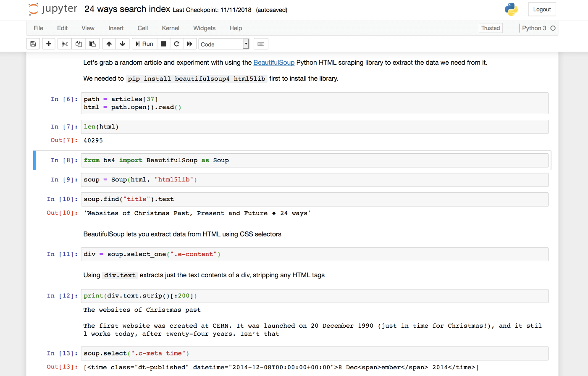The height and width of the screenshot is (376, 588).
Task: Open the Insert menu
Action: click(116, 28)
